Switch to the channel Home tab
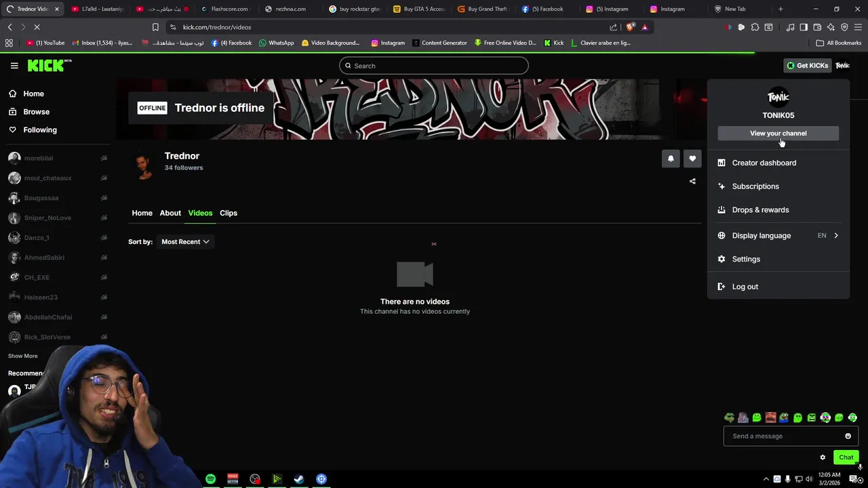Screen dimensions: 868x488 (142, 213)
